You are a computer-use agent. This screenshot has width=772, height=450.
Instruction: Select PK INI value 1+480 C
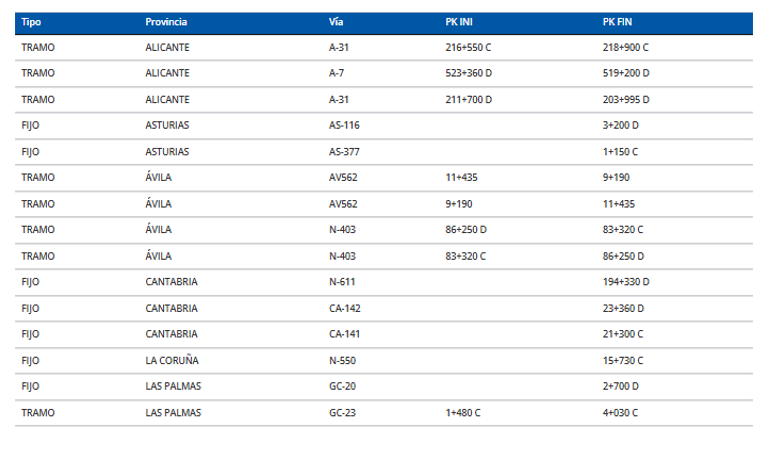click(x=465, y=412)
